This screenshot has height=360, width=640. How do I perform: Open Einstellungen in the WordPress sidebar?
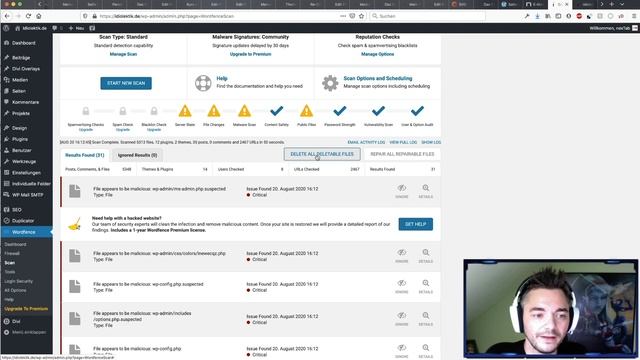pos(26,173)
